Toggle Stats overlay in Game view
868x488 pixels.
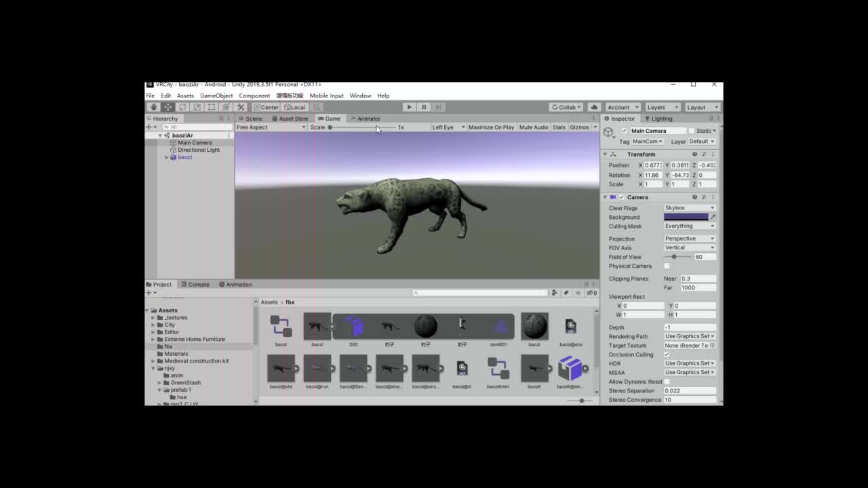559,127
